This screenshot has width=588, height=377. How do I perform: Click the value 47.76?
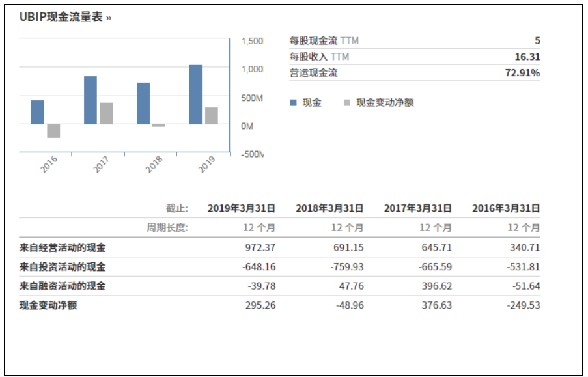click(352, 286)
